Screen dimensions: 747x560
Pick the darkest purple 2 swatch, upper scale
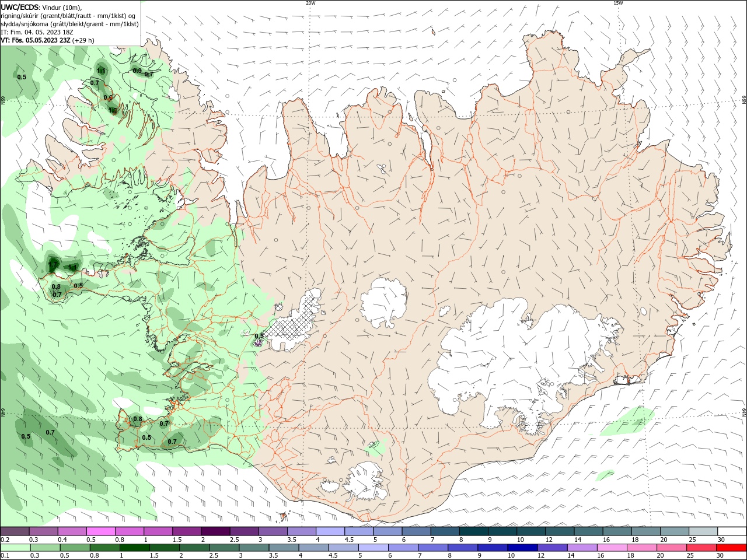pyautogui.click(x=215, y=531)
